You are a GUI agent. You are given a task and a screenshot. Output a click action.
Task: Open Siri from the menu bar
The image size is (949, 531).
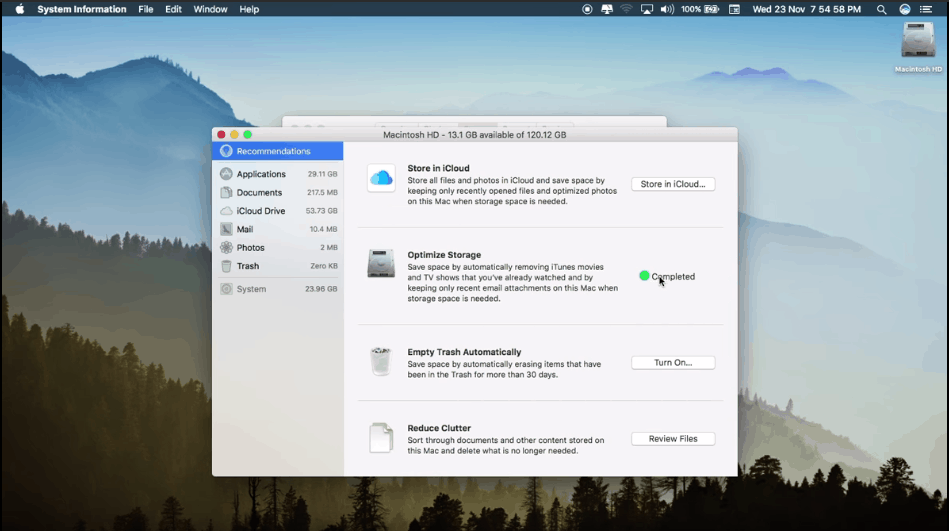905,9
